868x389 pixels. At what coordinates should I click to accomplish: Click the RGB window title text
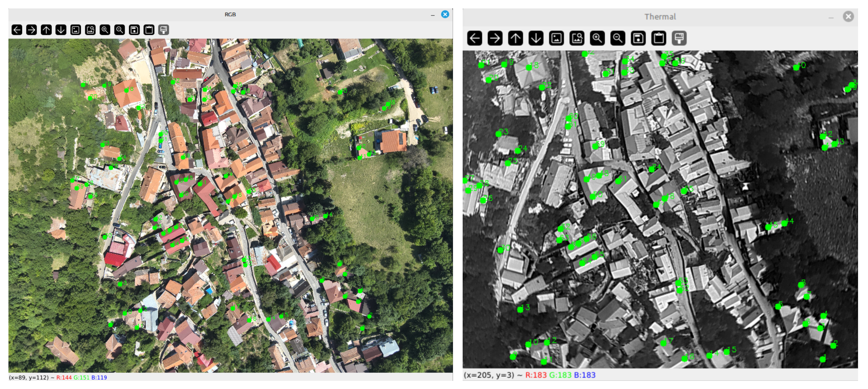click(x=230, y=14)
